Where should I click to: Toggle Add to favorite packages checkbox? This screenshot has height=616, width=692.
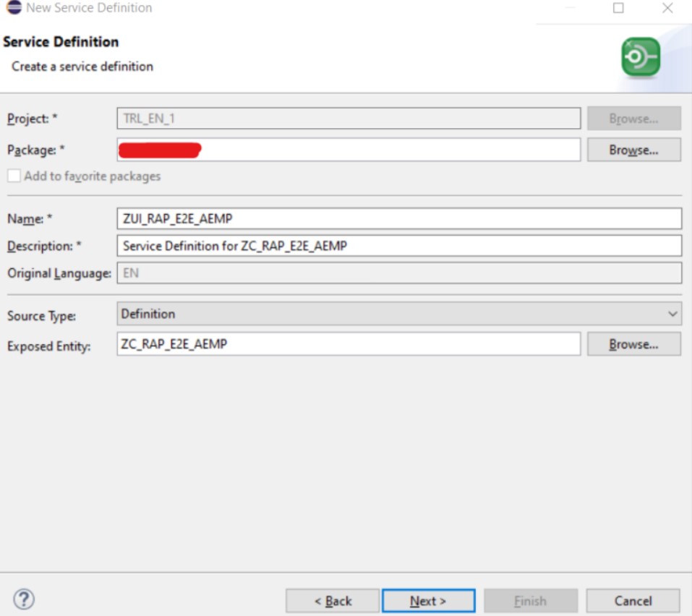[14, 176]
